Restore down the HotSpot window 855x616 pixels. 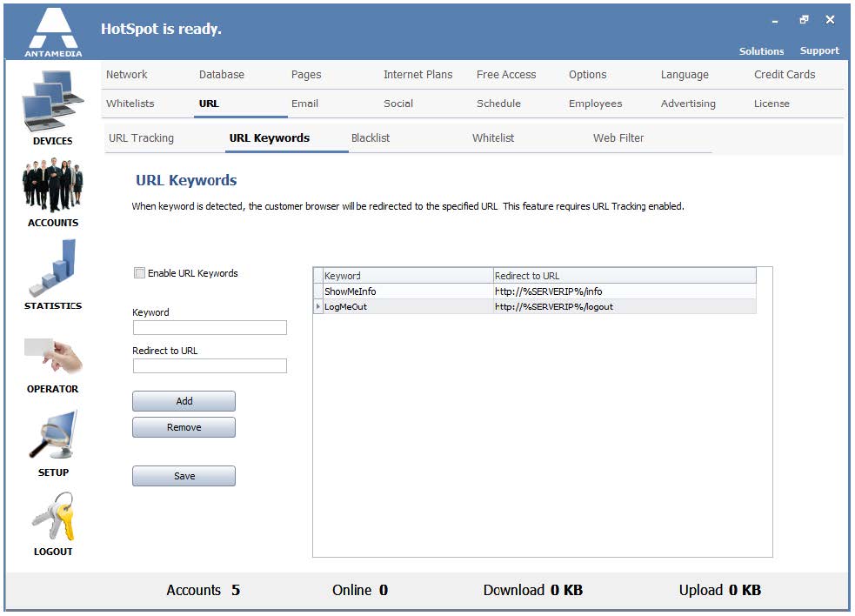[x=804, y=20]
